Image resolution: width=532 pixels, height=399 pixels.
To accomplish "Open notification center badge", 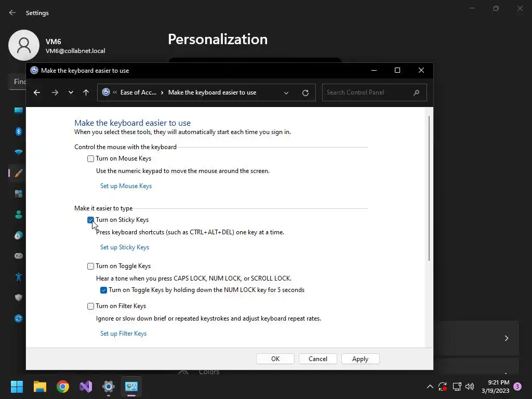I will 517,387.
